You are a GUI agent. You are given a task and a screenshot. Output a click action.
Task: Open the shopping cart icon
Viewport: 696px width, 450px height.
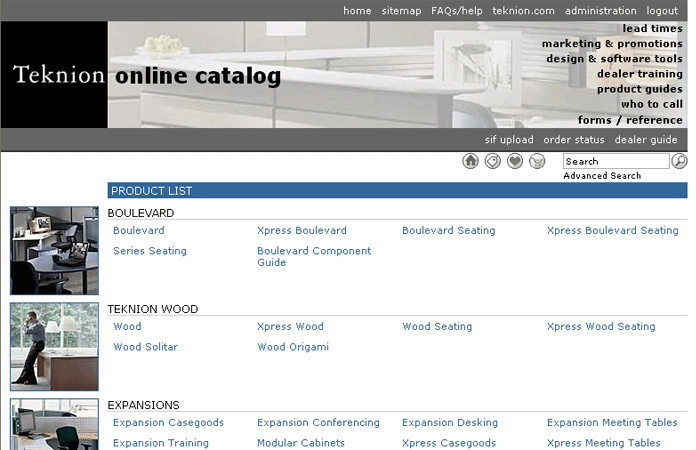537,161
